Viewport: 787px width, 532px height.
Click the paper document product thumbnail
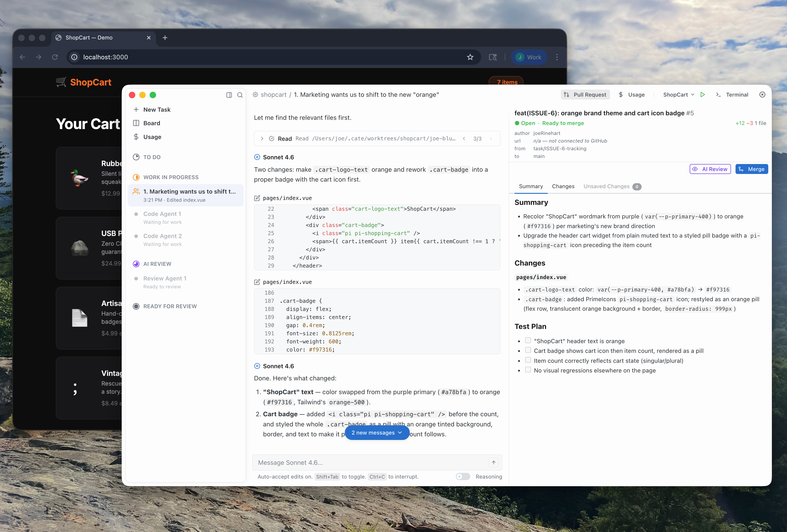click(79, 318)
